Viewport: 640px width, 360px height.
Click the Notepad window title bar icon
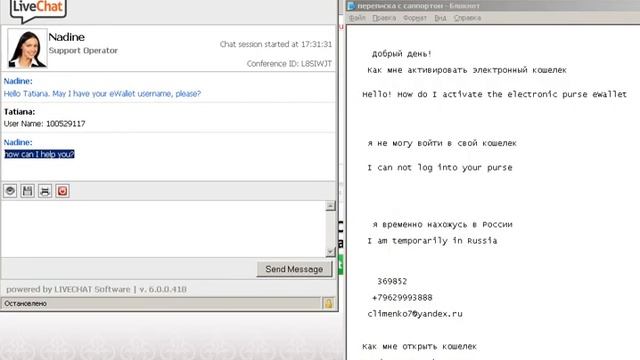pyautogui.click(x=351, y=6)
